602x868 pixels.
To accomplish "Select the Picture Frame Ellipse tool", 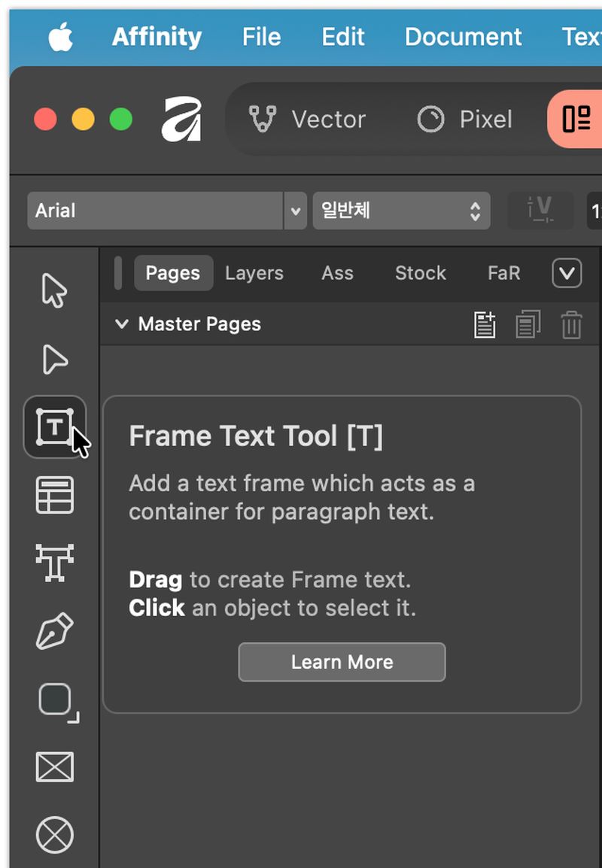I will pyautogui.click(x=54, y=835).
